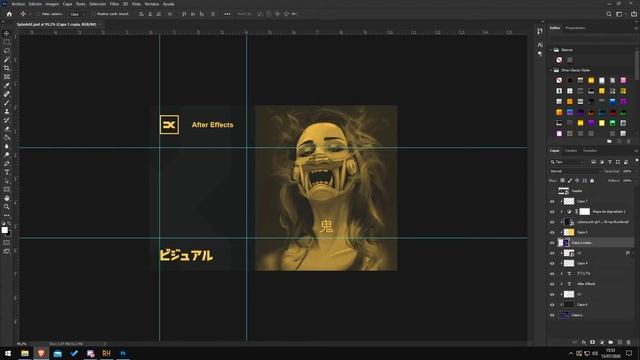Viewport: 640px width, 360px height.
Task: Select the Lasso tool
Action: (7, 51)
